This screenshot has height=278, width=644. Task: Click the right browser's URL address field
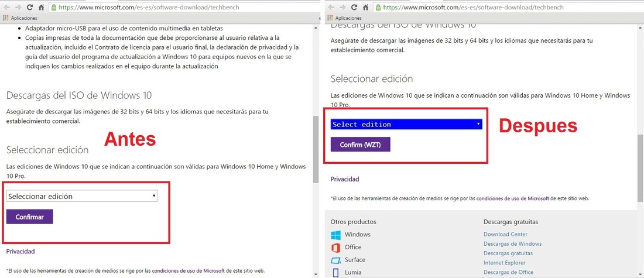tap(508, 8)
